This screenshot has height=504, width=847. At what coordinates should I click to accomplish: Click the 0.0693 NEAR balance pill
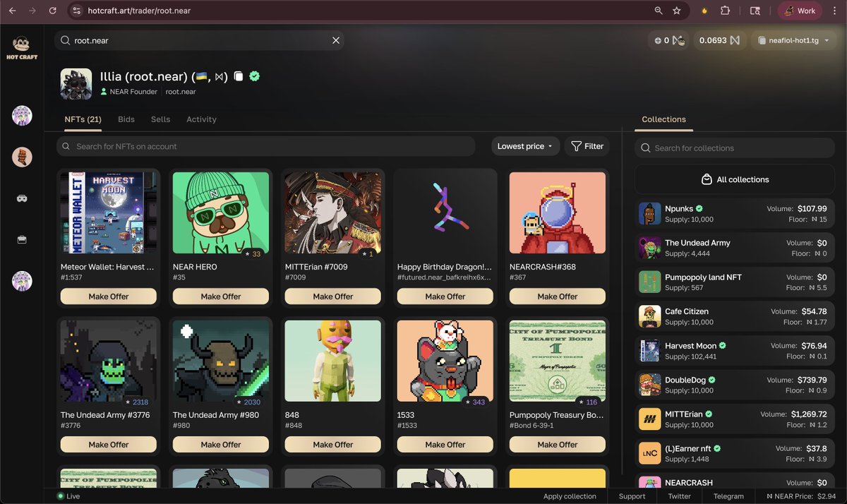pos(720,40)
